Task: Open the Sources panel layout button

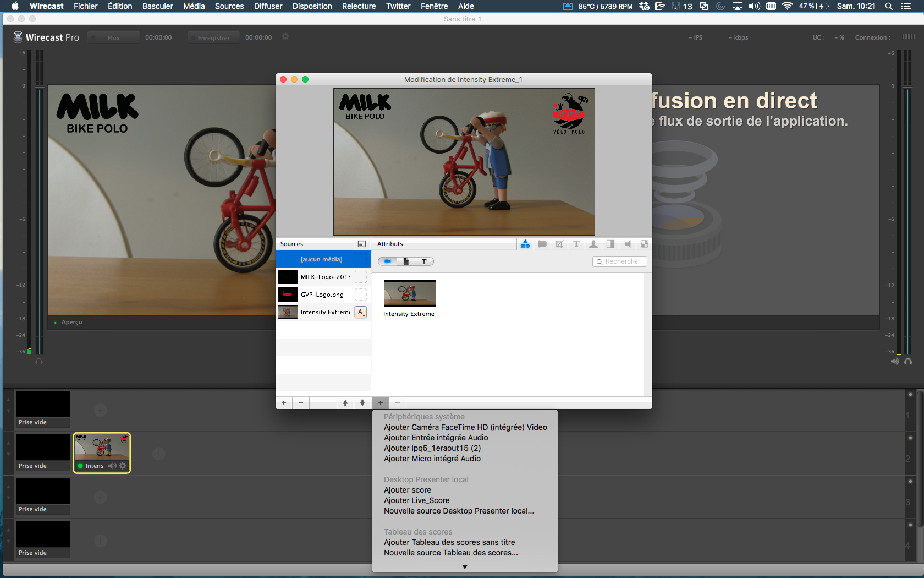Action: tap(361, 244)
